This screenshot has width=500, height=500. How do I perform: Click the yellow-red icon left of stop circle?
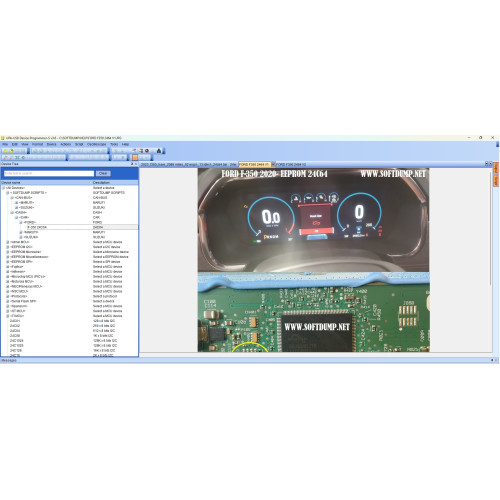coord(141,151)
